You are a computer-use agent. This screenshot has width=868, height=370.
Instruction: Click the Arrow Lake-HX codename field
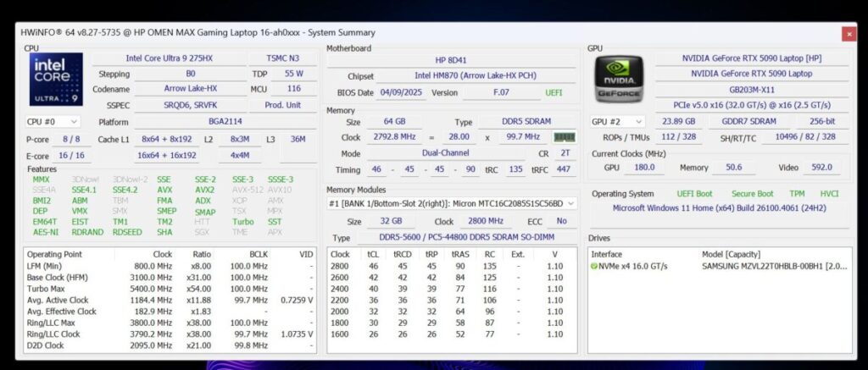tap(191, 89)
